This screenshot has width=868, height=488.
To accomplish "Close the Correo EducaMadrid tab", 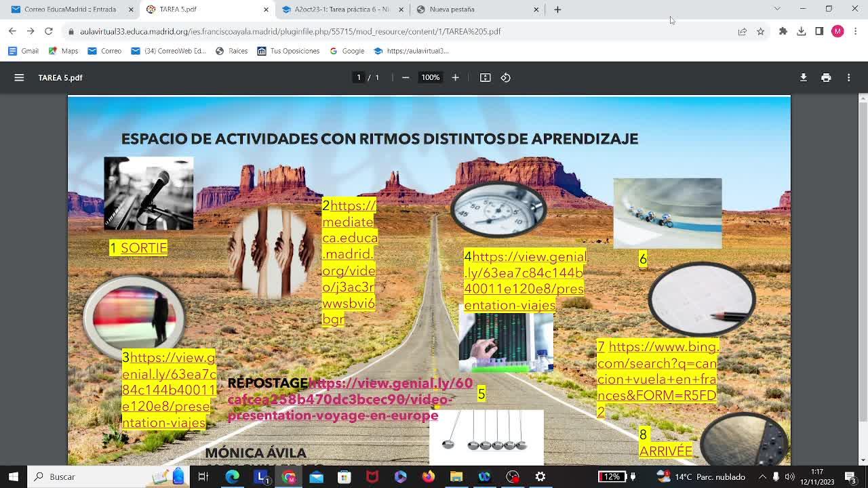I will coord(130,9).
